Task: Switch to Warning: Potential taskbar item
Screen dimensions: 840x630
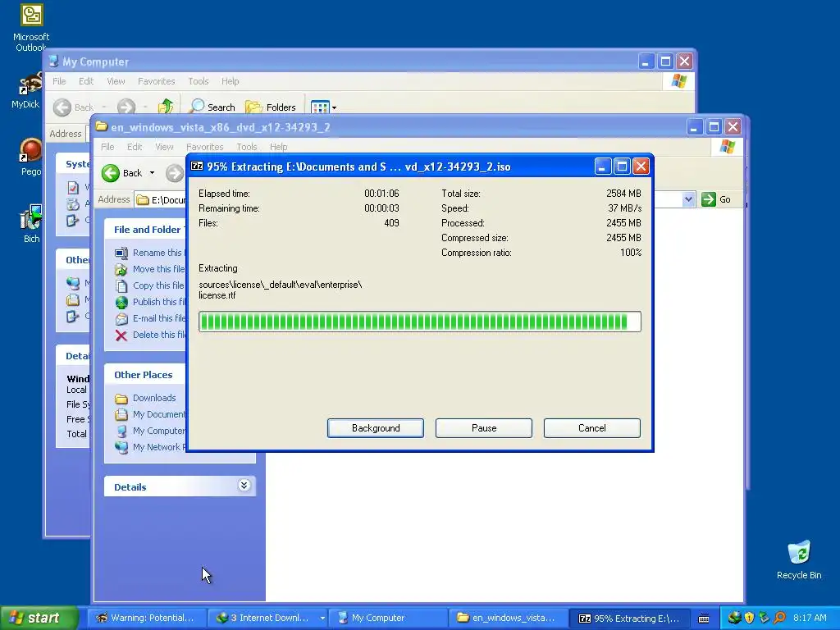Action: coord(145,618)
